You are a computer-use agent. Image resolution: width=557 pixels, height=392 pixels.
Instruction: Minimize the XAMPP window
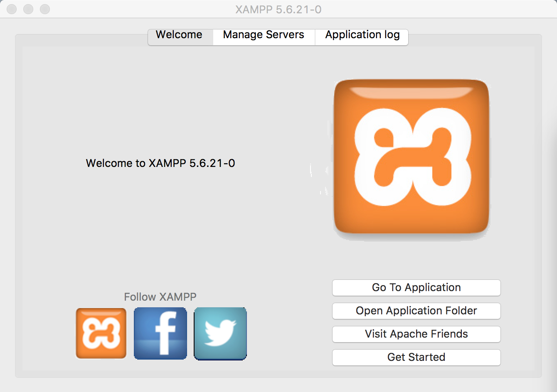point(28,9)
